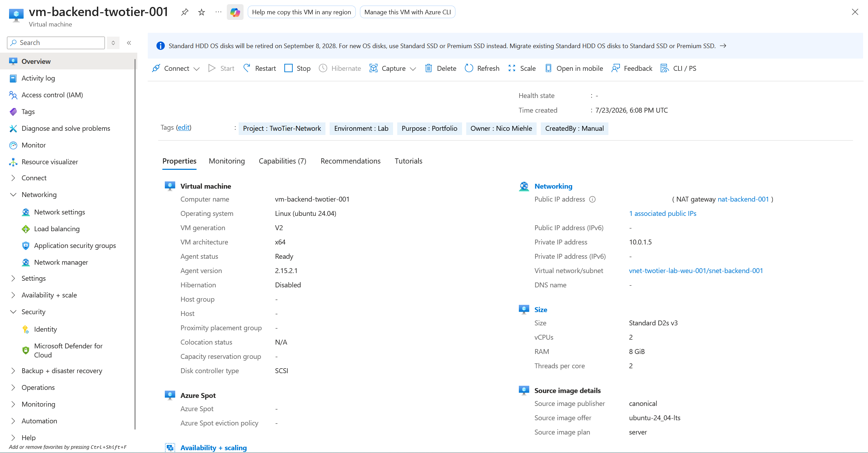Viewport: 868px width, 453px height.
Task: Open nat-backend-001 NAT gateway link
Action: [x=743, y=199]
